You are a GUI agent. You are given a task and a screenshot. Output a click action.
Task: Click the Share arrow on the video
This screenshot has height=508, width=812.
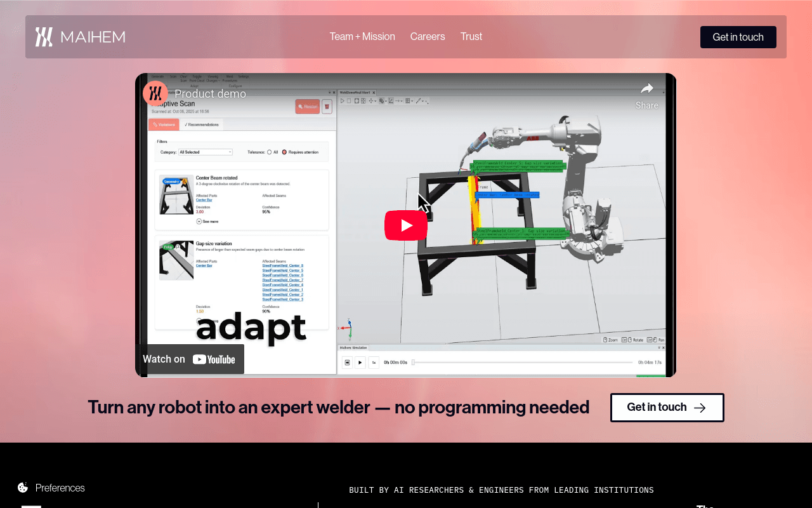[647, 95]
